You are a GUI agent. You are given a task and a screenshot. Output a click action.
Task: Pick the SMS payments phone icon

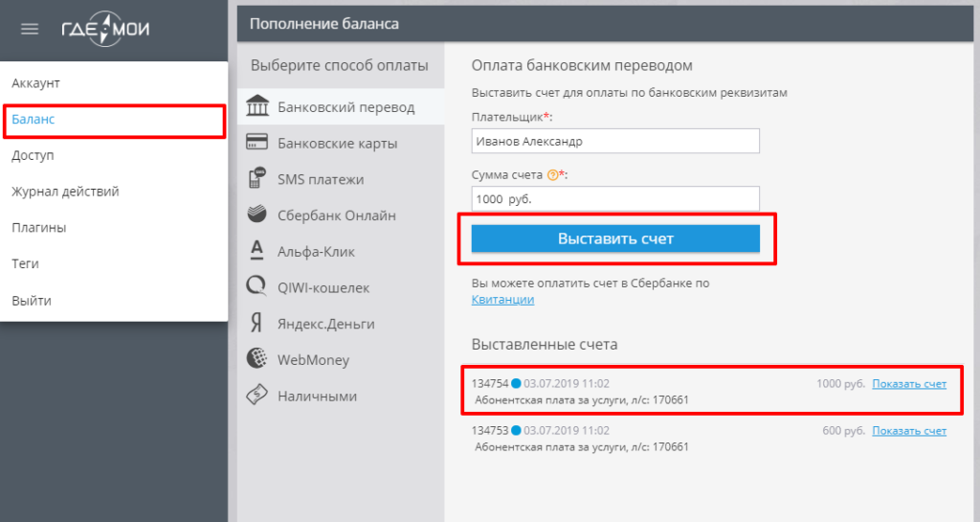point(256,178)
